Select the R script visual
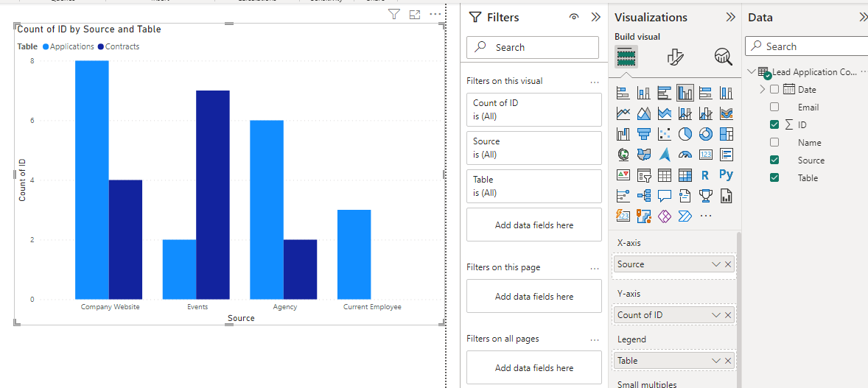 tap(705, 175)
